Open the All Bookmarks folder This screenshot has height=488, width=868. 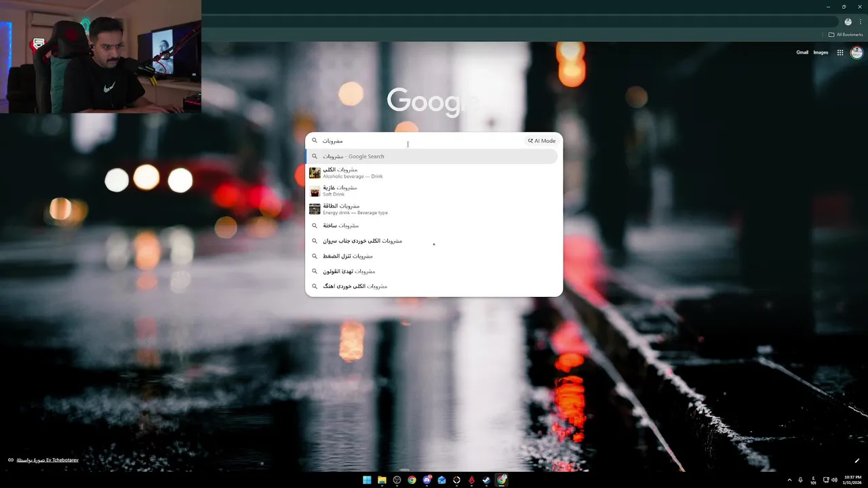(846, 35)
